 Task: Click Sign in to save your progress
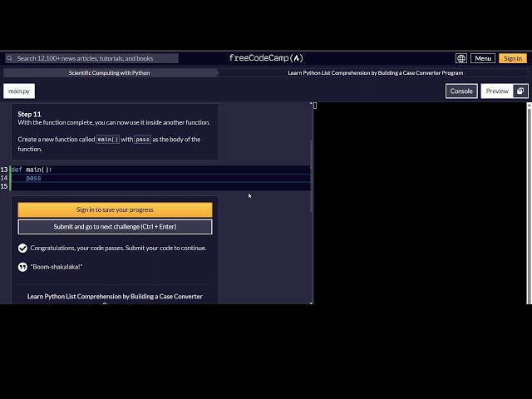[x=115, y=209]
